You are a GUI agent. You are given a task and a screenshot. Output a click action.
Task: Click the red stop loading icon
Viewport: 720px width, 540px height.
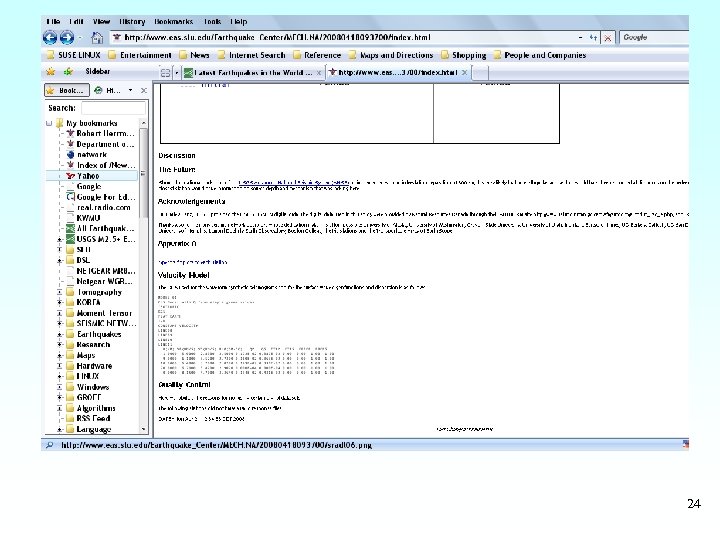click(608, 38)
